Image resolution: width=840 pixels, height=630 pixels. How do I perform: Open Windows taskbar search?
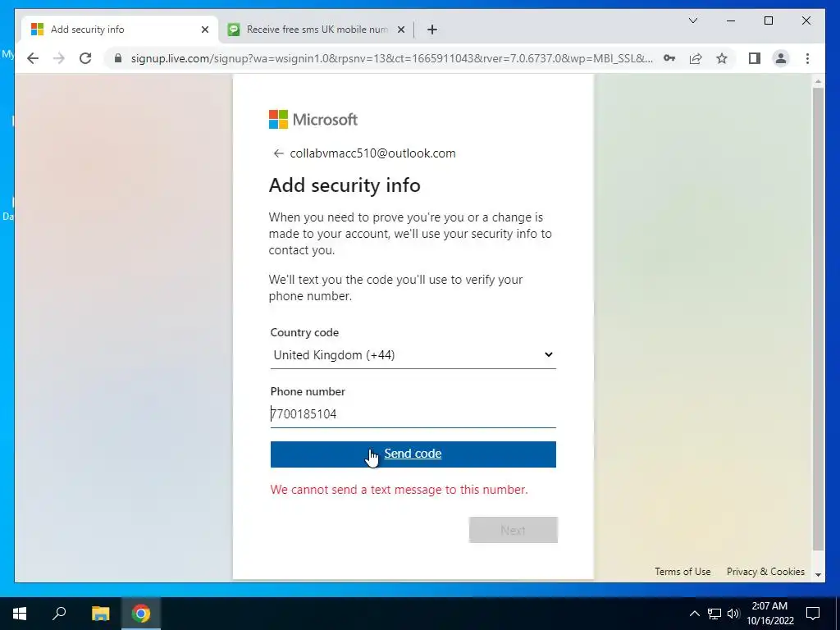coord(59,614)
